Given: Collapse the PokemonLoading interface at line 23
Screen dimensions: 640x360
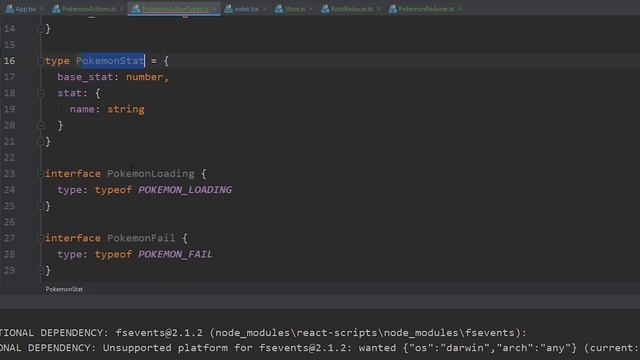Looking at the screenshot, I should [x=40, y=174].
